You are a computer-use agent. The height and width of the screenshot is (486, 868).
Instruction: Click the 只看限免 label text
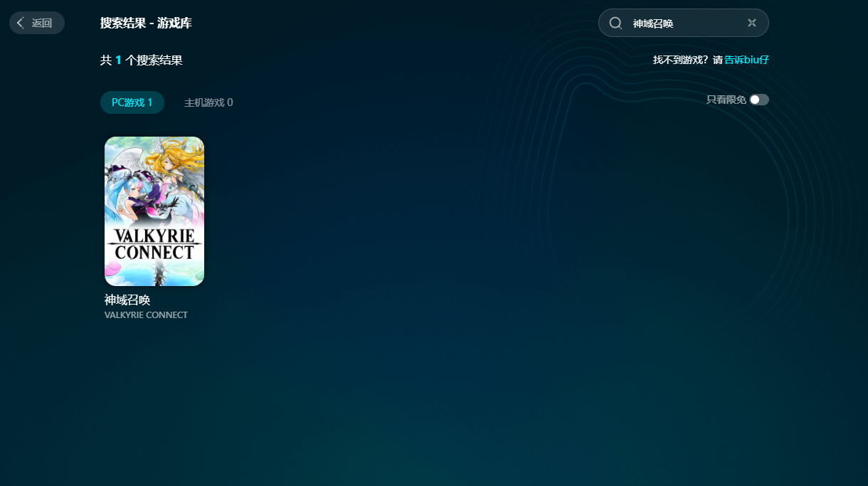[726, 100]
